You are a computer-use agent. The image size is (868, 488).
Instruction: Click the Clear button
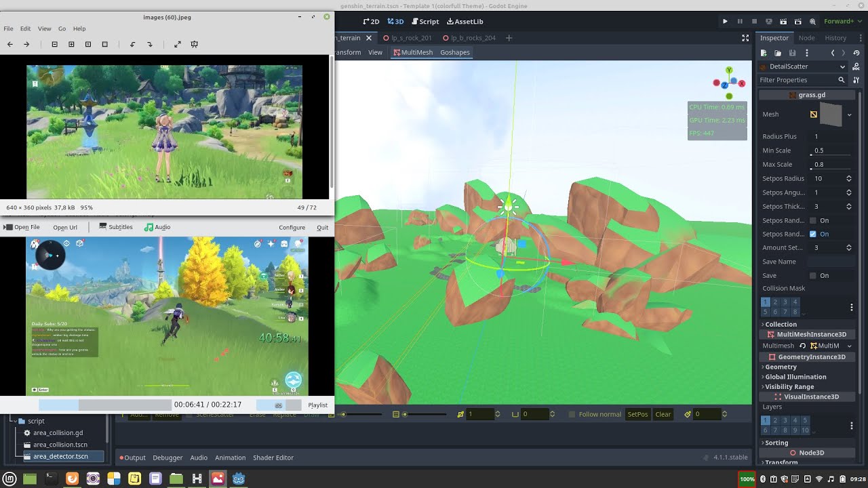tap(663, 414)
